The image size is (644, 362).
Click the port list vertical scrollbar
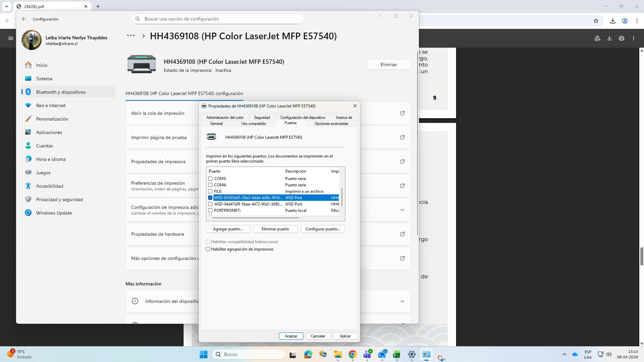click(x=342, y=197)
